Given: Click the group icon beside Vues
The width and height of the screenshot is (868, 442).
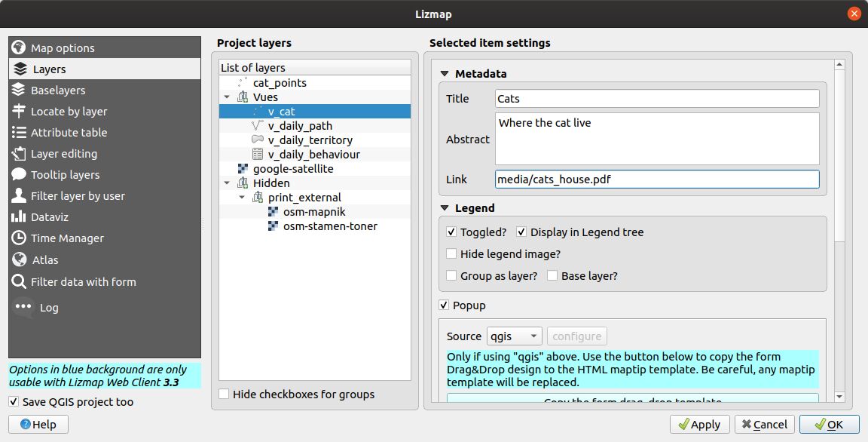Looking at the screenshot, I should pos(243,97).
